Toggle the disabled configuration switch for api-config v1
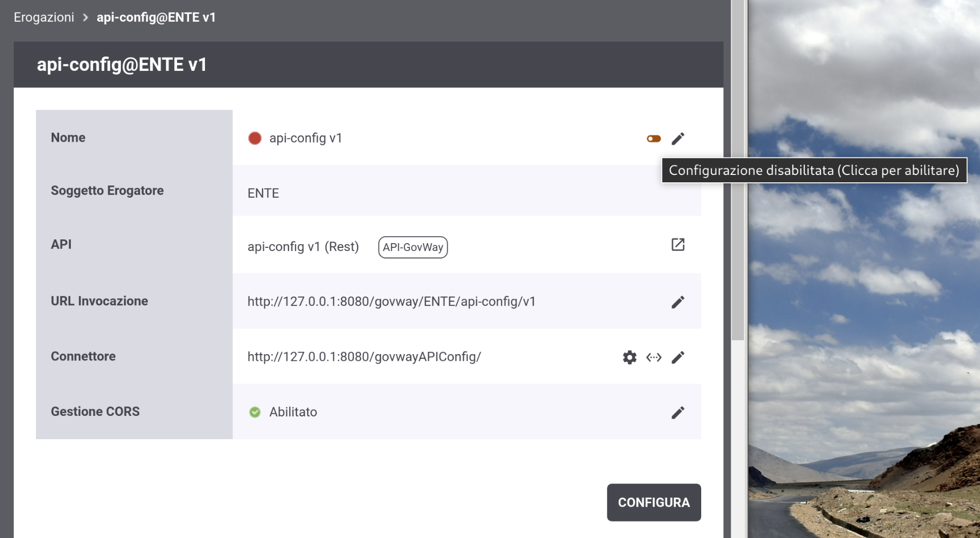The height and width of the screenshot is (538, 980). [654, 138]
